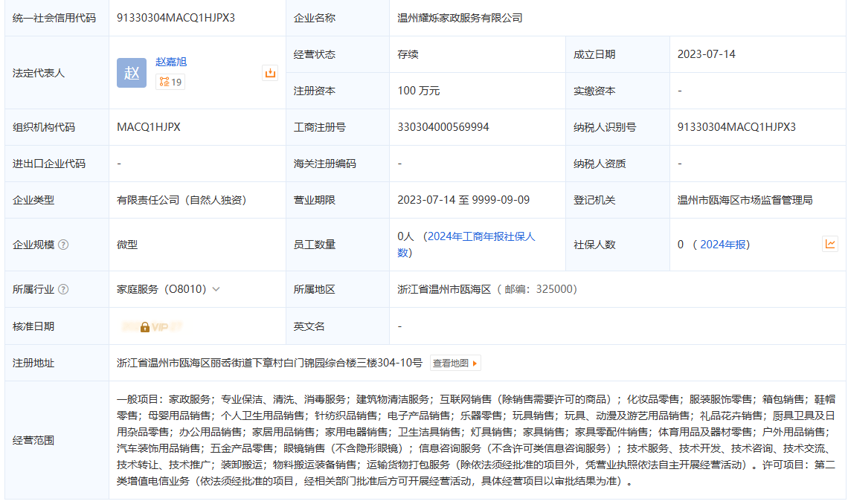The width and height of the screenshot is (848, 504).
Task: Select the 实缴资本 label cell
Action: click(617, 91)
